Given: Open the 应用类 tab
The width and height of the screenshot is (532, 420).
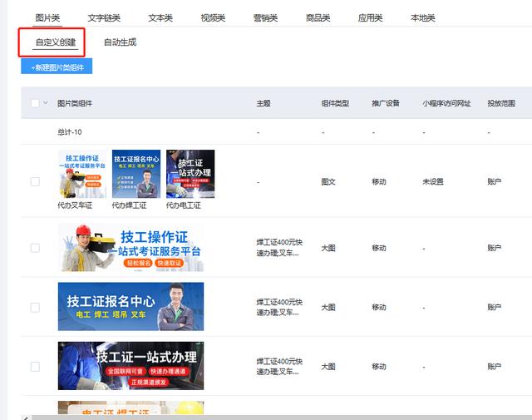Looking at the screenshot, I should coord(371,18).
